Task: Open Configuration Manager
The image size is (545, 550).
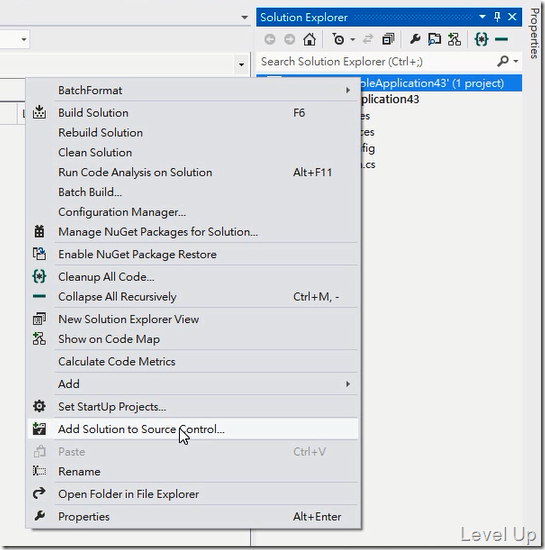Action: [x=192, y=212]
